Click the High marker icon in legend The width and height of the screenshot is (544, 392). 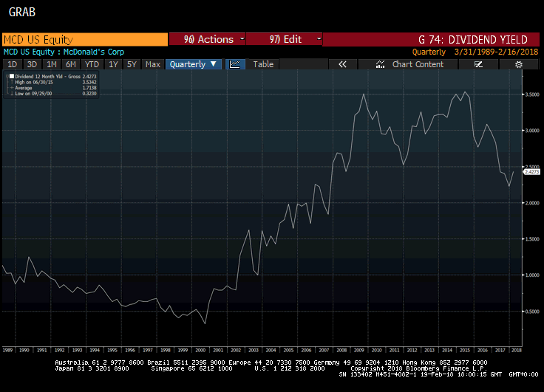11,82
